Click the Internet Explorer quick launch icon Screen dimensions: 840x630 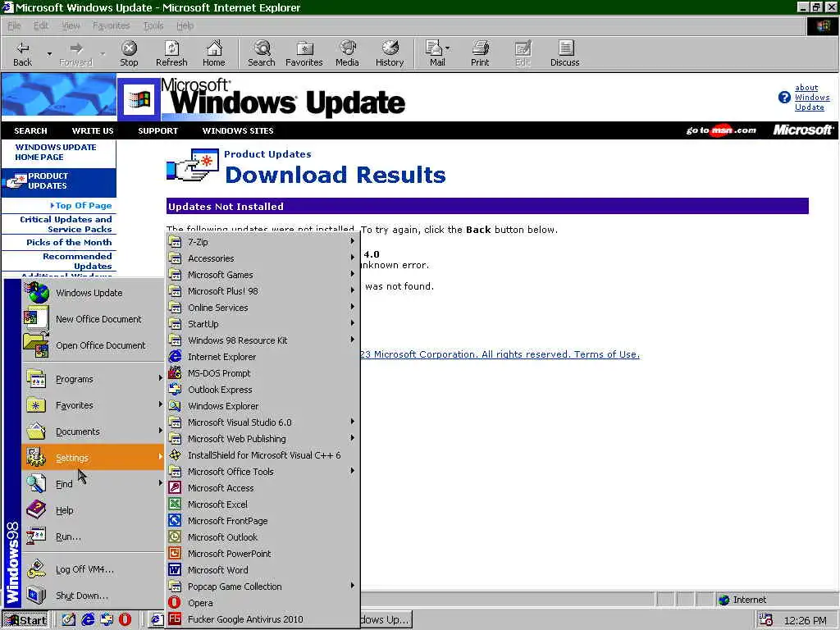coord(87,620)
